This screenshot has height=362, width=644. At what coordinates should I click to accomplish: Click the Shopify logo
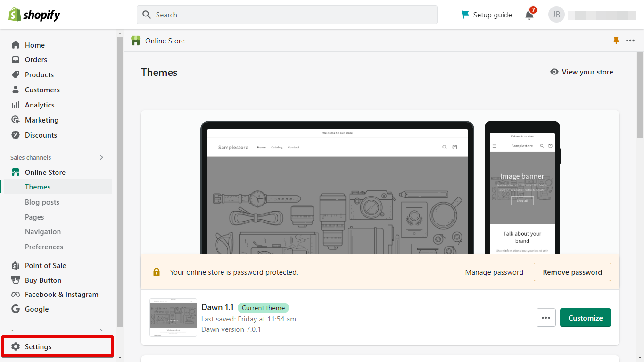(x=34, y=15)
